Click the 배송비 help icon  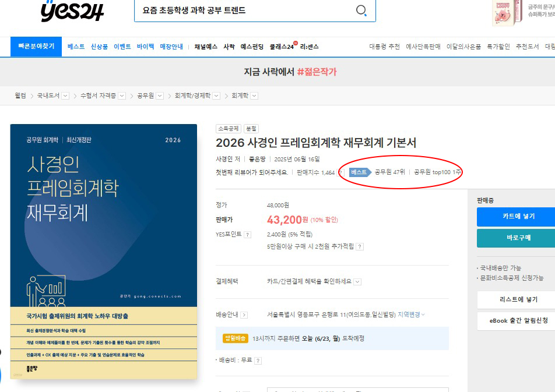coord(258,361)
